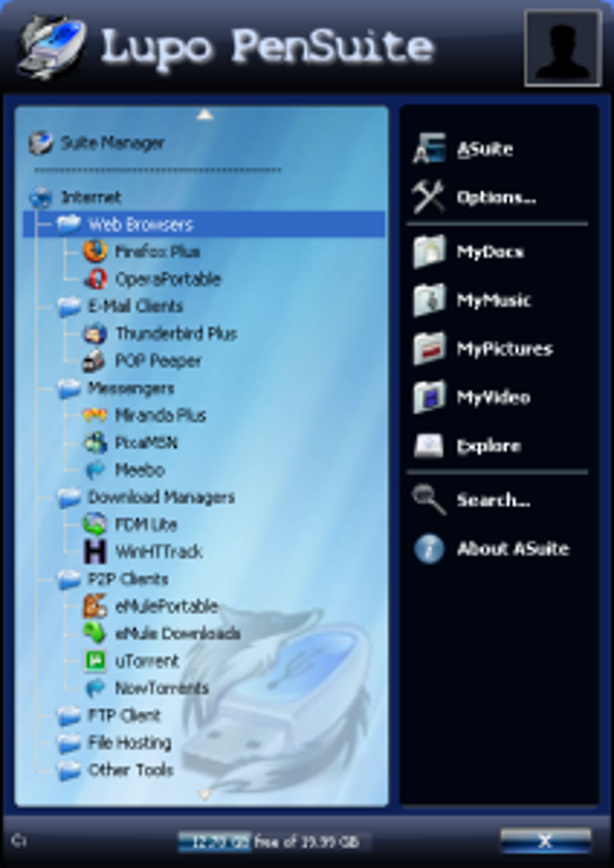Collapse the Messengers folder
The height and width of the screenshot is (868, 614).
(69, 388)
